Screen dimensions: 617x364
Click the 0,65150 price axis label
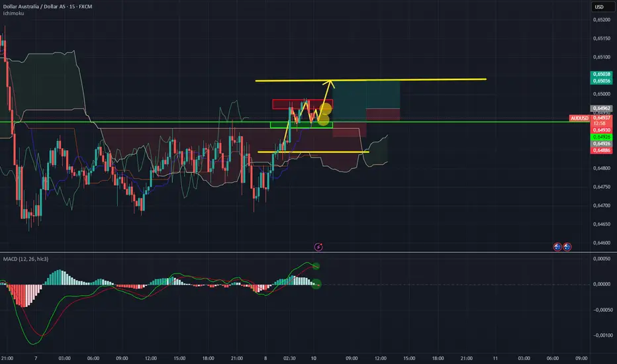pos(602,38)
